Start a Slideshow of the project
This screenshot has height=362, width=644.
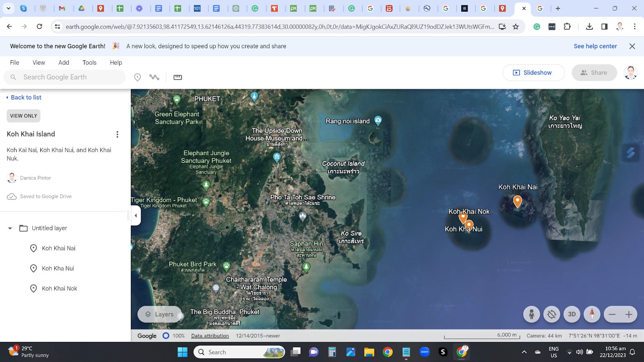tap(534, 72)
